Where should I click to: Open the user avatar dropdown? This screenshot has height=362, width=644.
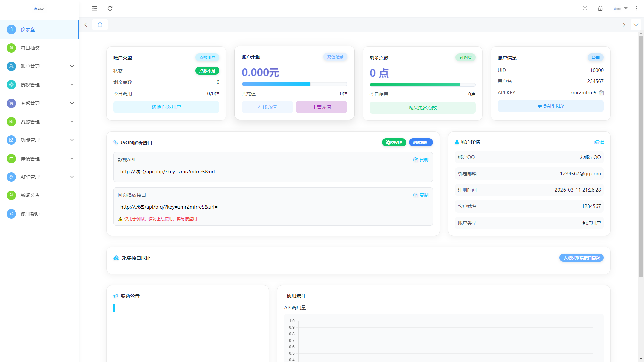[x=621, y=8]
